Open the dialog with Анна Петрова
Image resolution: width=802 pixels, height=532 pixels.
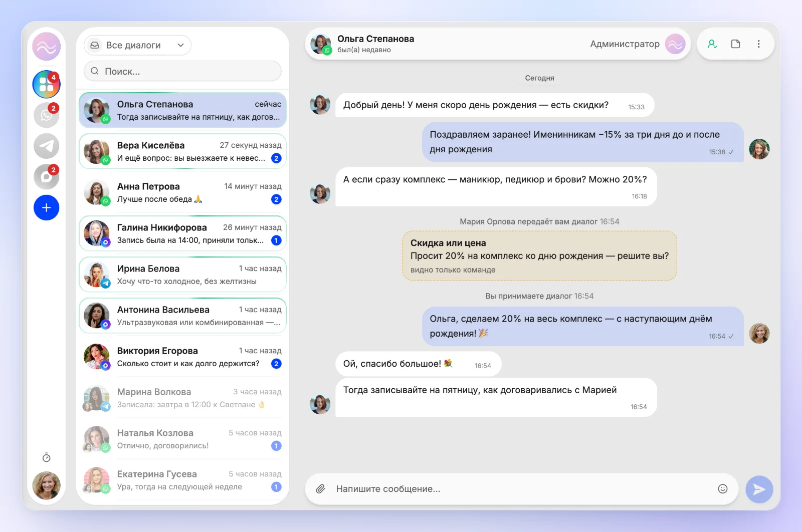(182, 192)
